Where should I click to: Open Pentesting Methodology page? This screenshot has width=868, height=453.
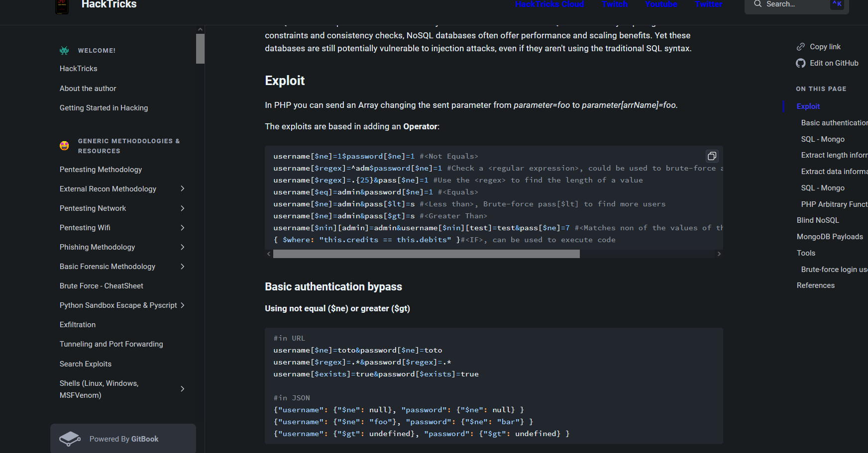point(101,170)
